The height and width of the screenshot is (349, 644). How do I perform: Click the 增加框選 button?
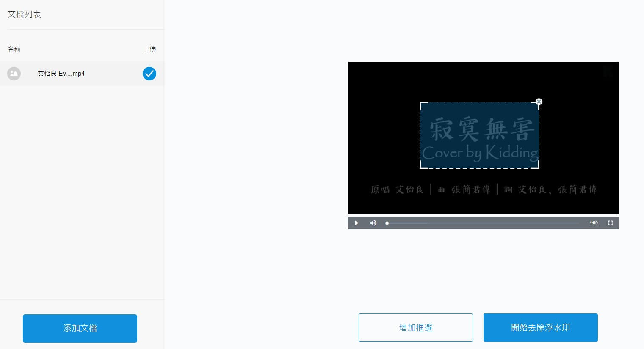coord(415,327)
